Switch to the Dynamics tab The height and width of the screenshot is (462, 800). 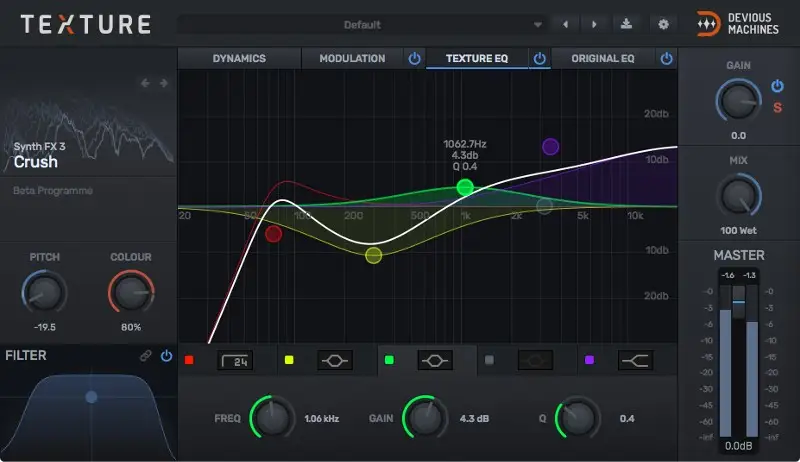click(239, 59)
